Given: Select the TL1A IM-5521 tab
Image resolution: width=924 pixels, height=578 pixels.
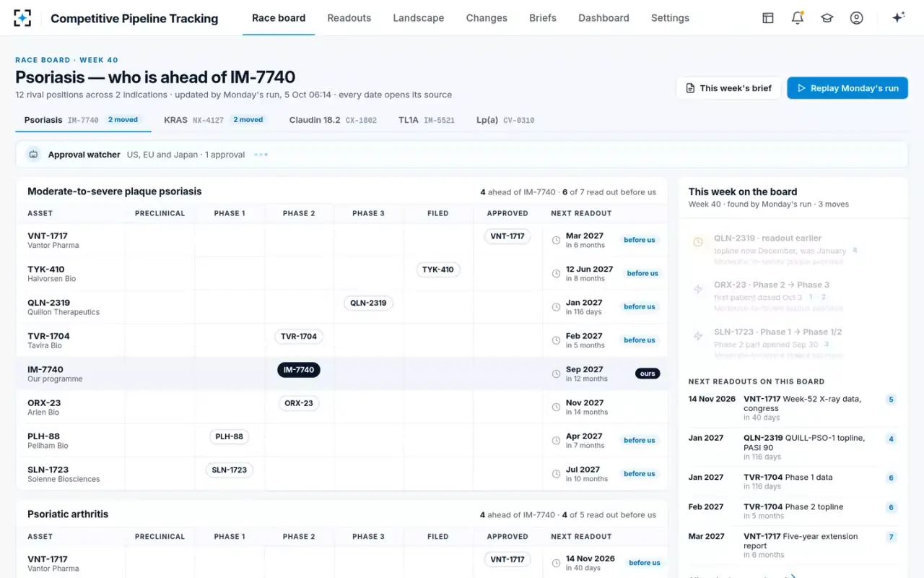Looking at the screenshot, I should coord(427,120).
